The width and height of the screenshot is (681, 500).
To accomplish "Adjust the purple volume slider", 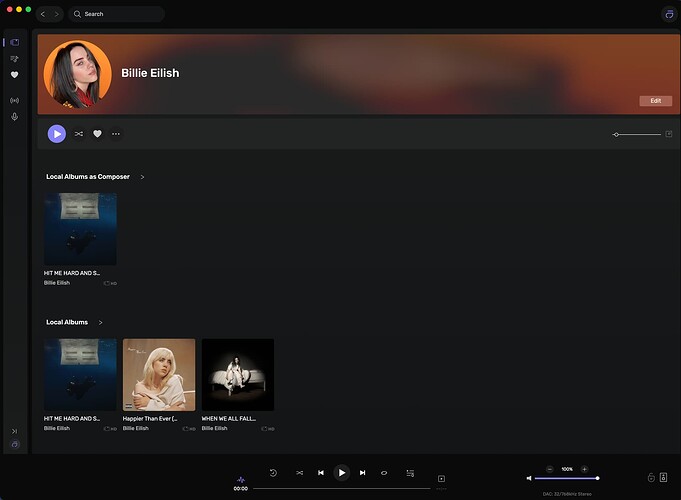I will pyautogui.click(x=567, y=478).
